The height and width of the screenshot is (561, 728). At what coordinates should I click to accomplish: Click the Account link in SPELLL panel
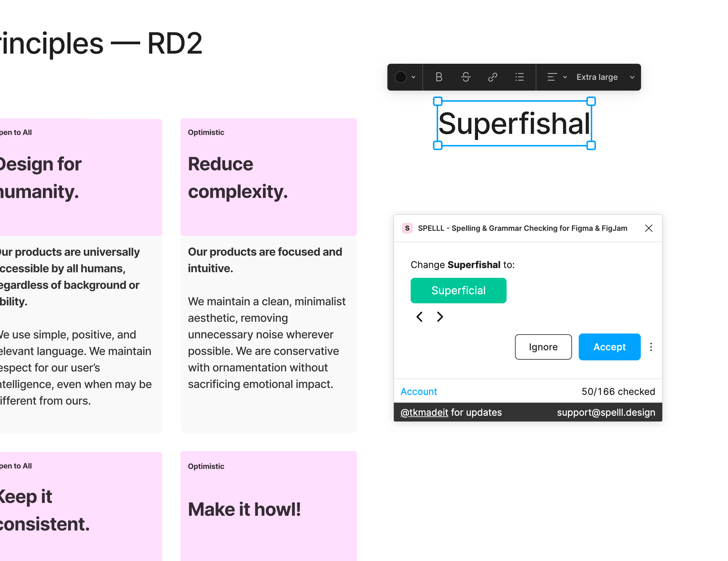(x=418, y=391)
